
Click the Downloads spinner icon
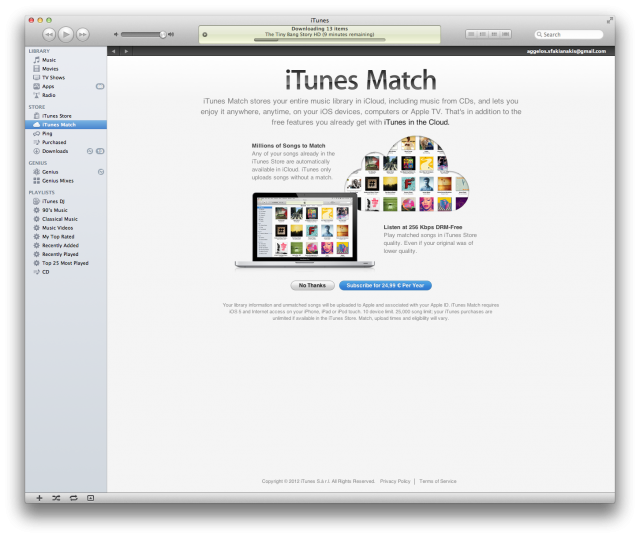tap(90, 151)
